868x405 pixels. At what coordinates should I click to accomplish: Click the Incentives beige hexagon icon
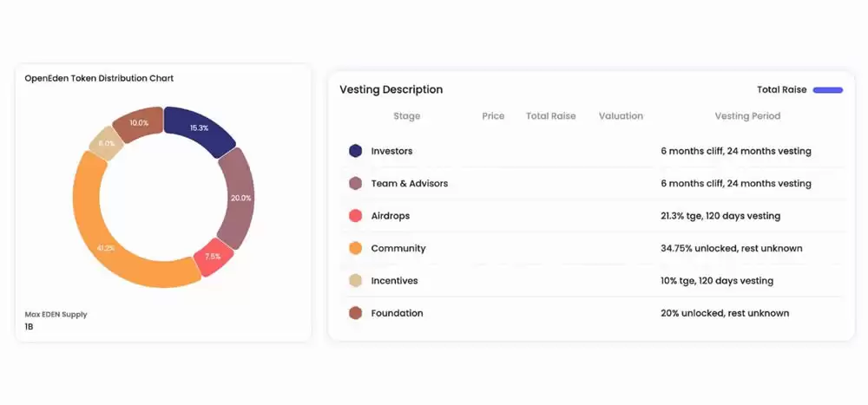tap(355, 281)
